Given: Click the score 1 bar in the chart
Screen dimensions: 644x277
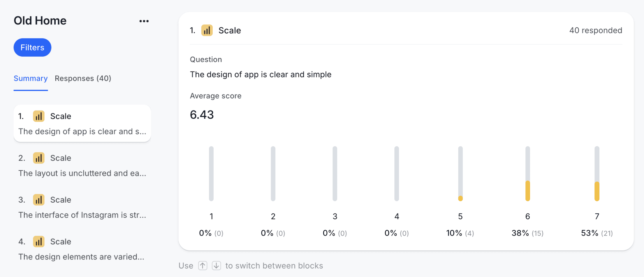Looking at the screenshot, I should click(x=211, y=174).
